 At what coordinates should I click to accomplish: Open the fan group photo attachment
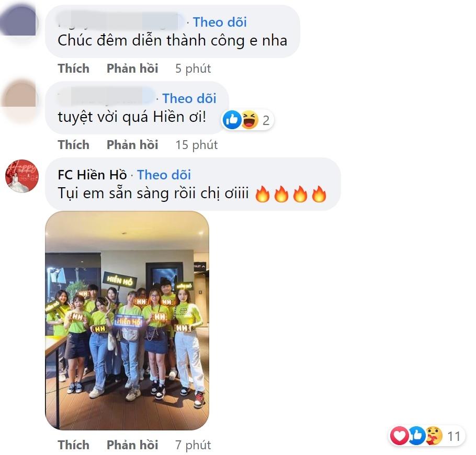[x=127, y=321]
